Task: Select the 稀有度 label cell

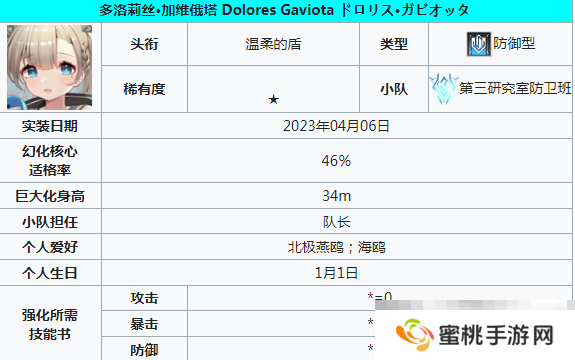Action: point(144,89)
